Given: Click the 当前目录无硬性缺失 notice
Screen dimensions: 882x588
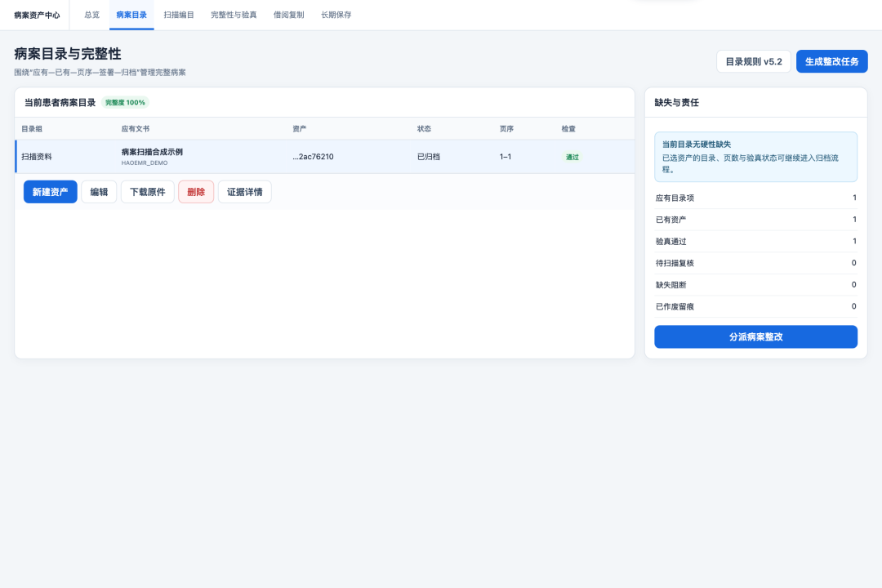Looking at the screenshot, I should click(x=755, y=157).
